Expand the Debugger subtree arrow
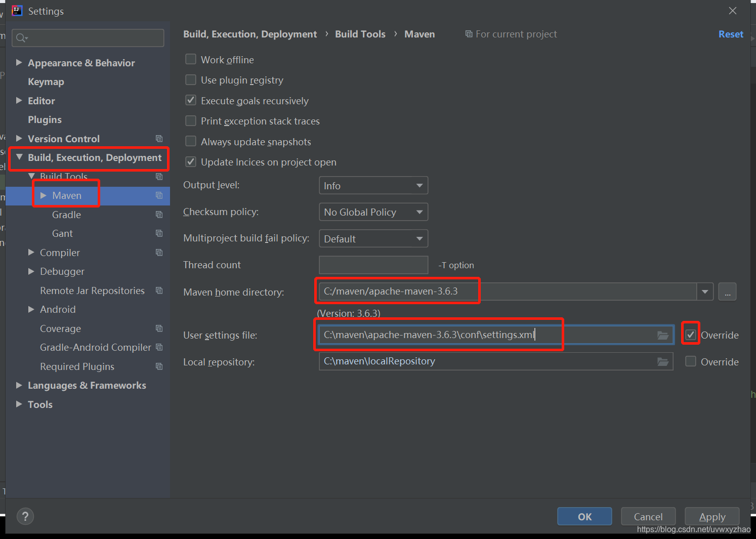 (x=31, y=271)
